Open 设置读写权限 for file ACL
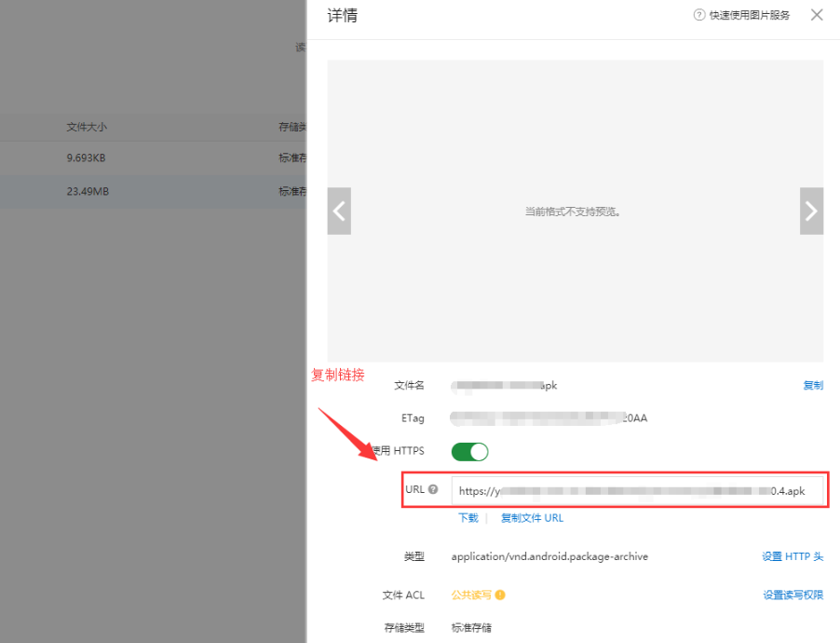The width and height of the screenshot is (840, 643). click(793, 595)
